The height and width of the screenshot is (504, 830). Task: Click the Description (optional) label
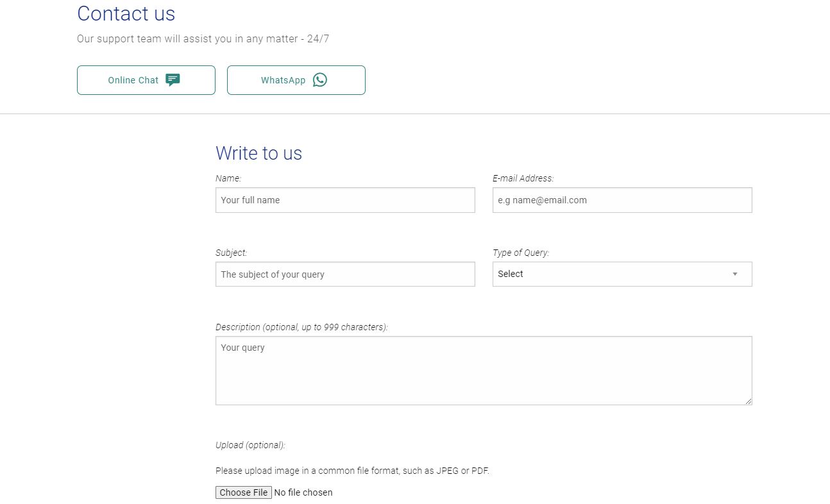pyautogui.click(x=301, y=327)
